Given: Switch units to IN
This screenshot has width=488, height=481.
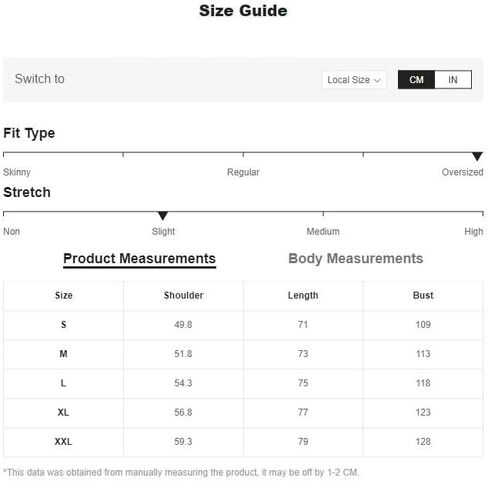Looking at the screenshot, I should [453, 80].
